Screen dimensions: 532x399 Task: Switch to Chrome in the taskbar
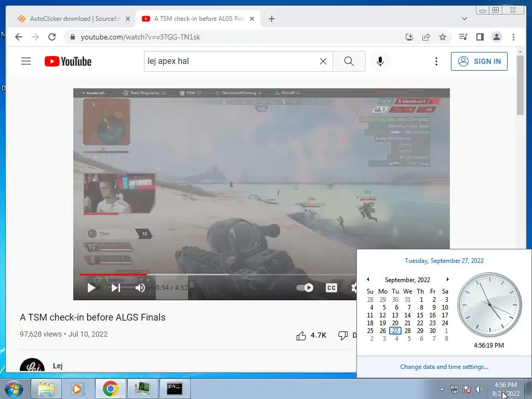(x=110, y=389)
